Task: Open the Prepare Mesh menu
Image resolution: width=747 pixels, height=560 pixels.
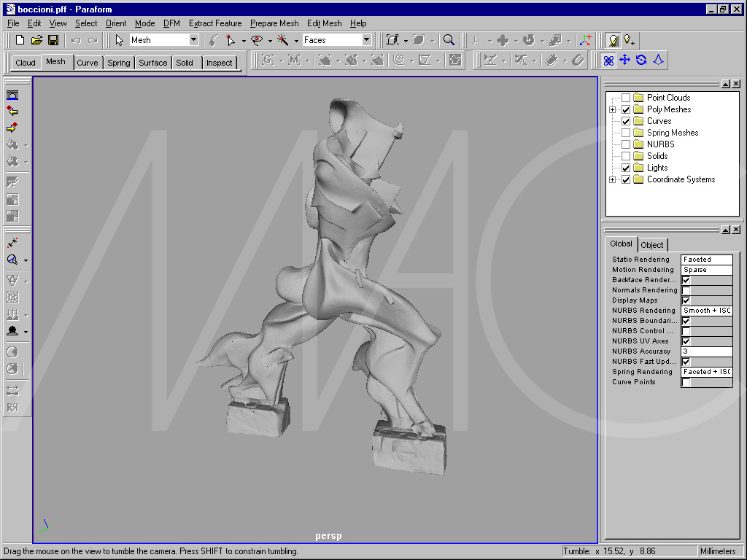Action: [x=274, y=23]
